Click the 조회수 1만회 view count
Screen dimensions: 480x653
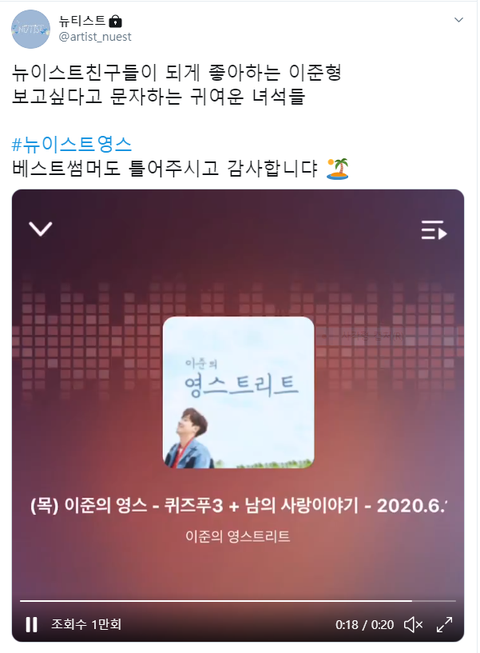click(86, 624)
